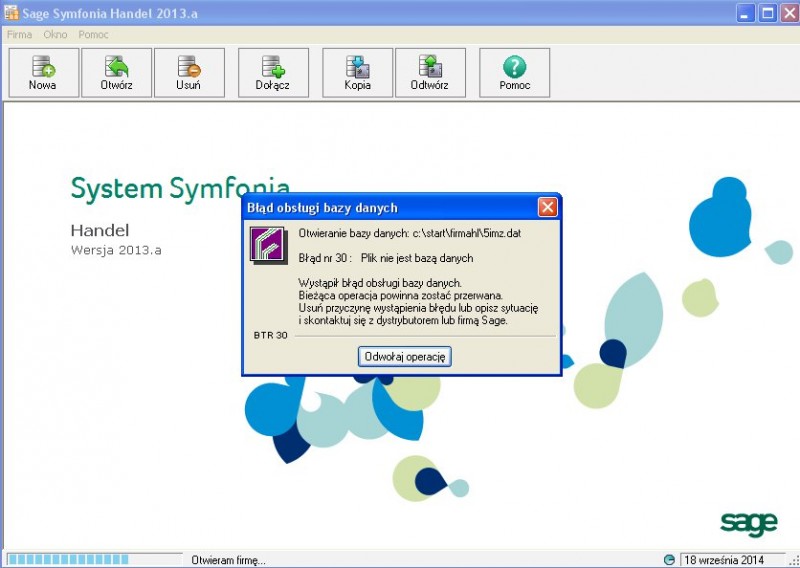Screen dimensions: 800x568
Task: Click the Wersja 2013.a version text
Action: (116, 250)
